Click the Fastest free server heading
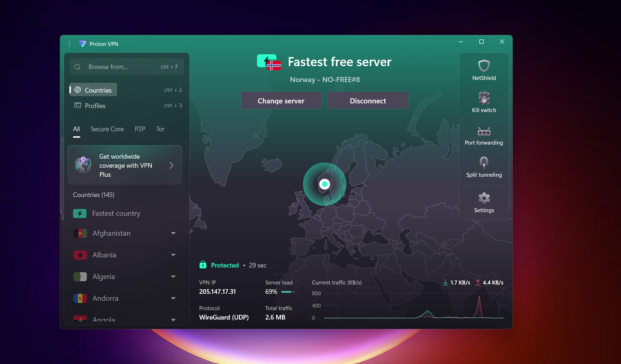The image size is (621, 364). point(340,62)
